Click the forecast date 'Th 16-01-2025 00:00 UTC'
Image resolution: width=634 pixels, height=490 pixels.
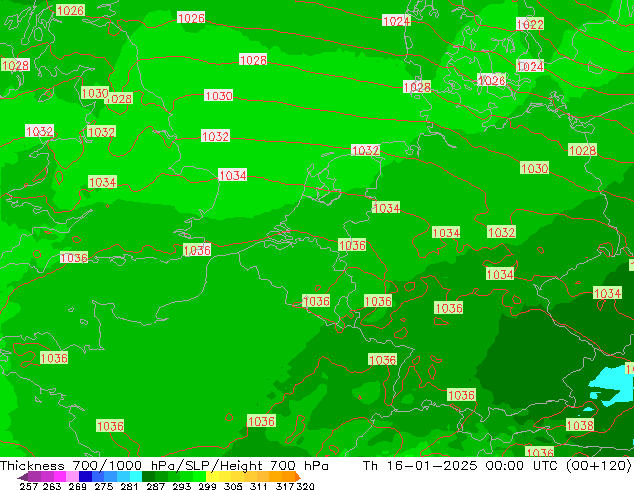(462, 466)
